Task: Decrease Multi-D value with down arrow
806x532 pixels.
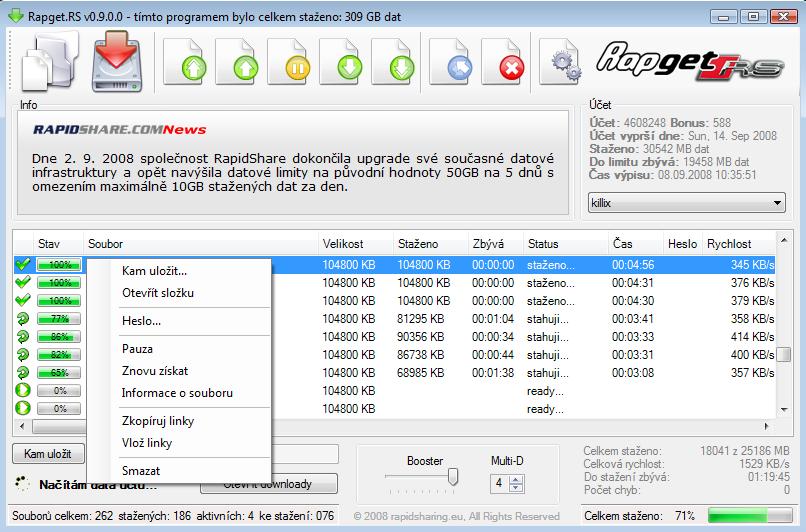Action: 516,488
